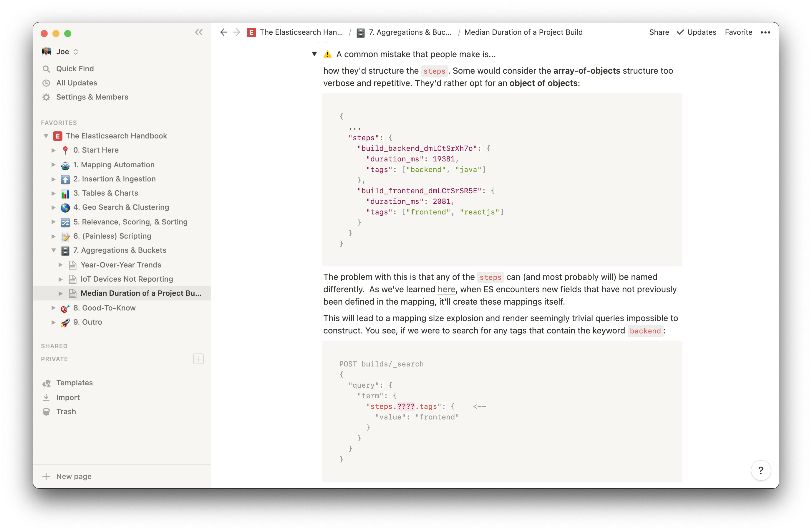Mark page as Favorite
The width and height of the screenshot is (812, 532).
pos(738,32)
